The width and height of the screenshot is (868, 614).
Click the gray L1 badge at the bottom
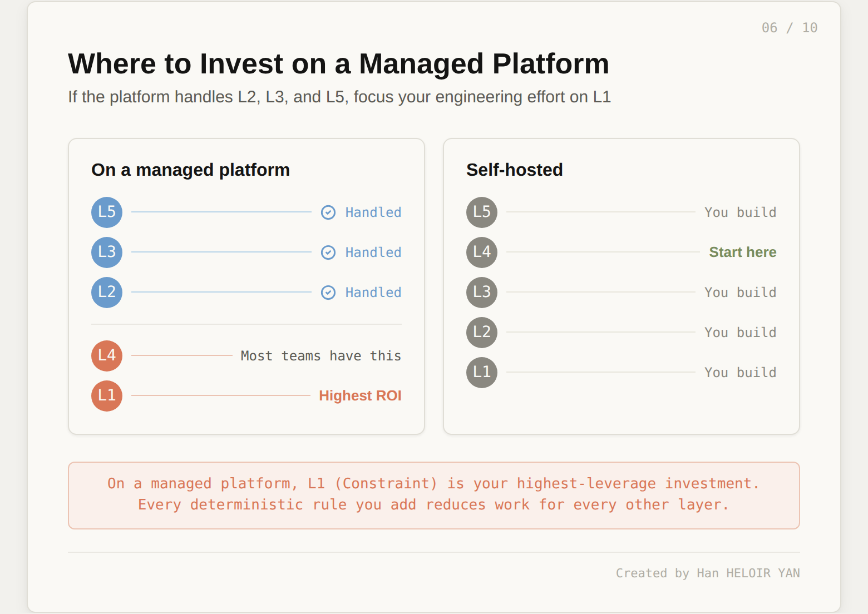tap(481, 372)
